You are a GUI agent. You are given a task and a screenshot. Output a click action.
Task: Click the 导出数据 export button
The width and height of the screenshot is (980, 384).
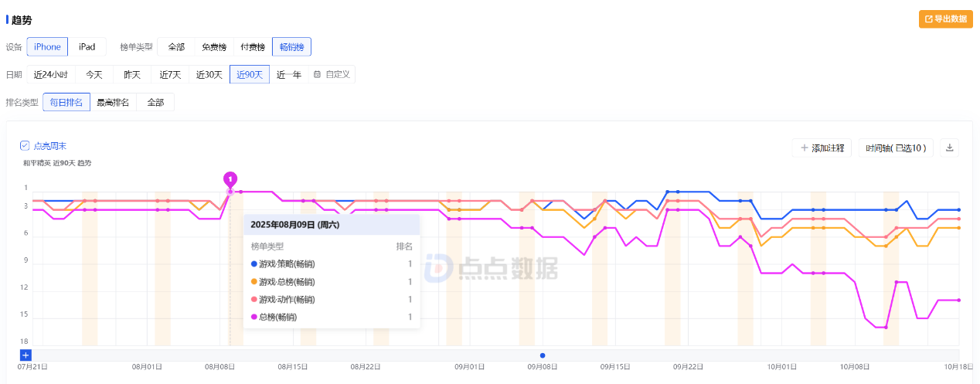point(945,19)
